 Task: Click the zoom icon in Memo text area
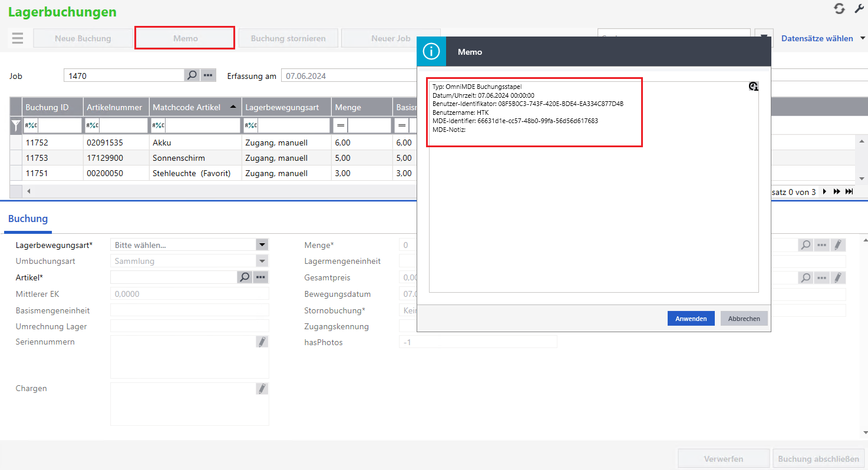coord(753,87)
